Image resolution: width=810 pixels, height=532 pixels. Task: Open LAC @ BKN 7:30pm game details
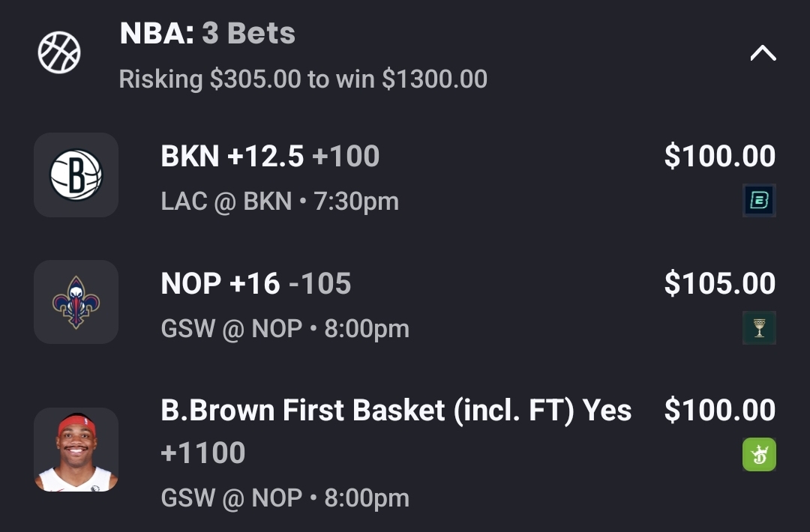[x=280, y=202]
